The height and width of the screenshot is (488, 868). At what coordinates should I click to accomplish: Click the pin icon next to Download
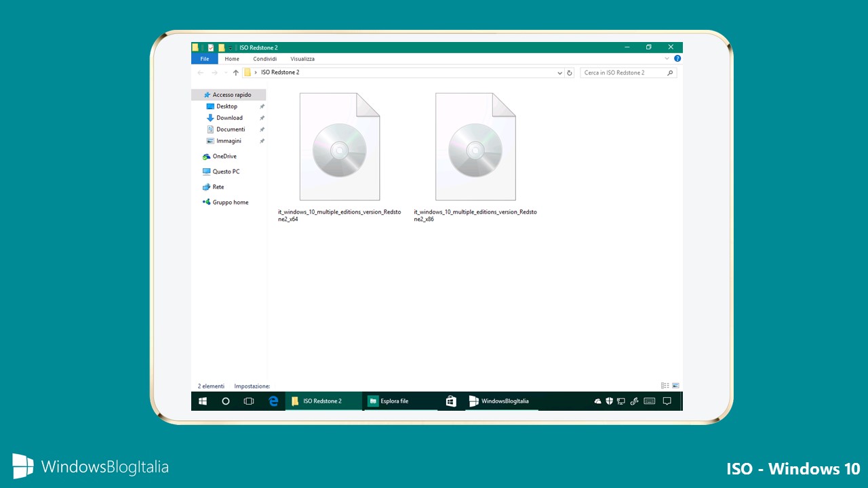[262, 118]
